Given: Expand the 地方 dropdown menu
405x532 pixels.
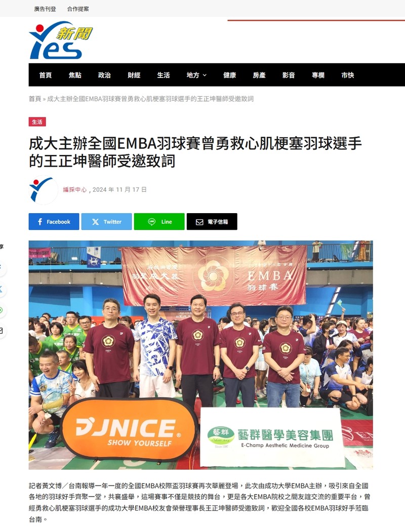Looking at the screenshot, I should 196,75.
